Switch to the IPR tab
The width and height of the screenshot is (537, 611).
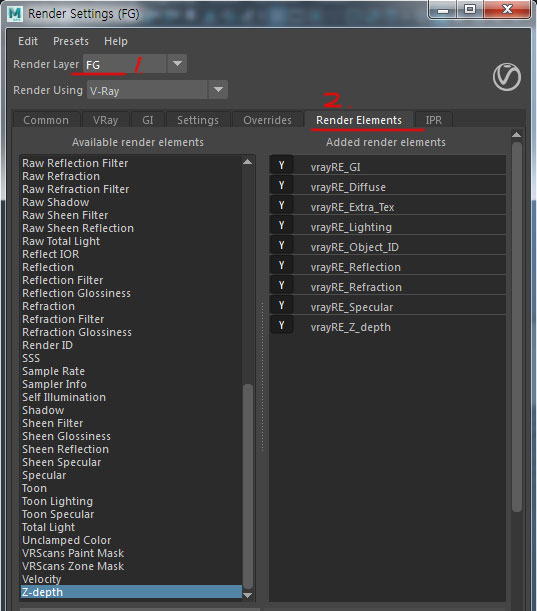434,120
